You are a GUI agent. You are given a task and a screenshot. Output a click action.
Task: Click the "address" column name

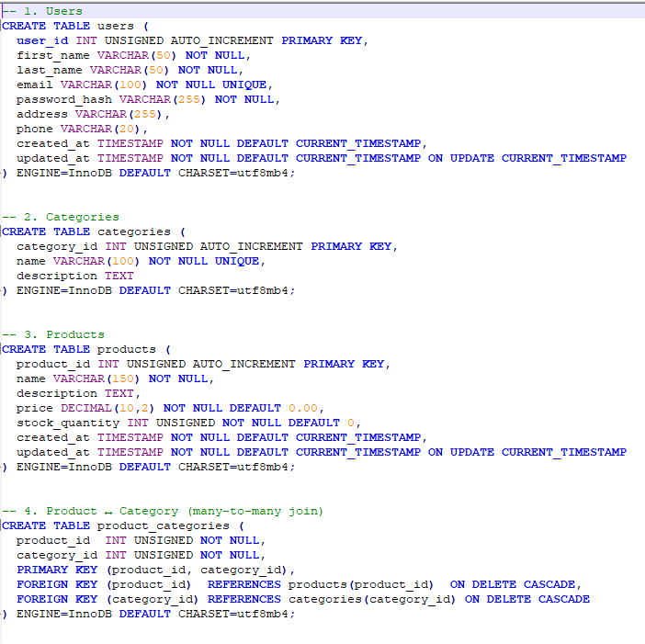pos(42,114)
